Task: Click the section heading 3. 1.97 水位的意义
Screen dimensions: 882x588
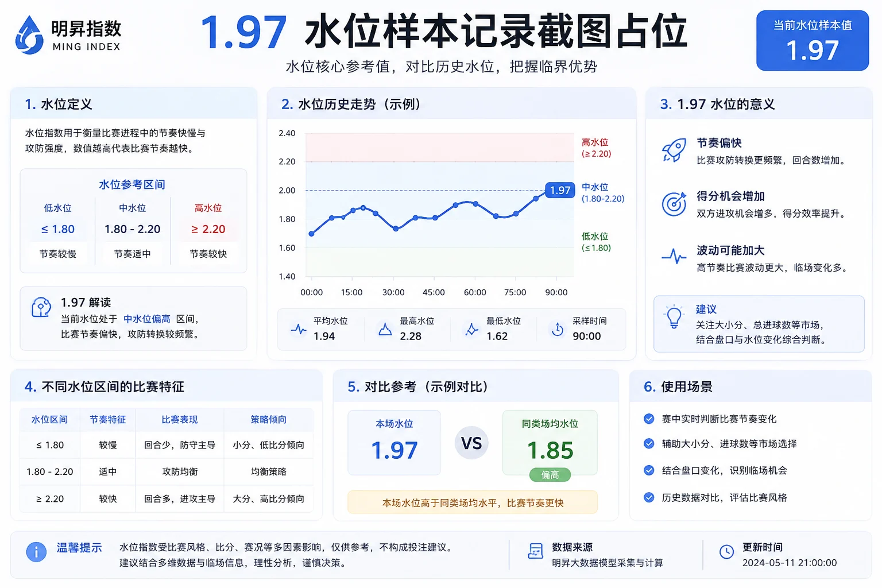Action: [718, 105]
